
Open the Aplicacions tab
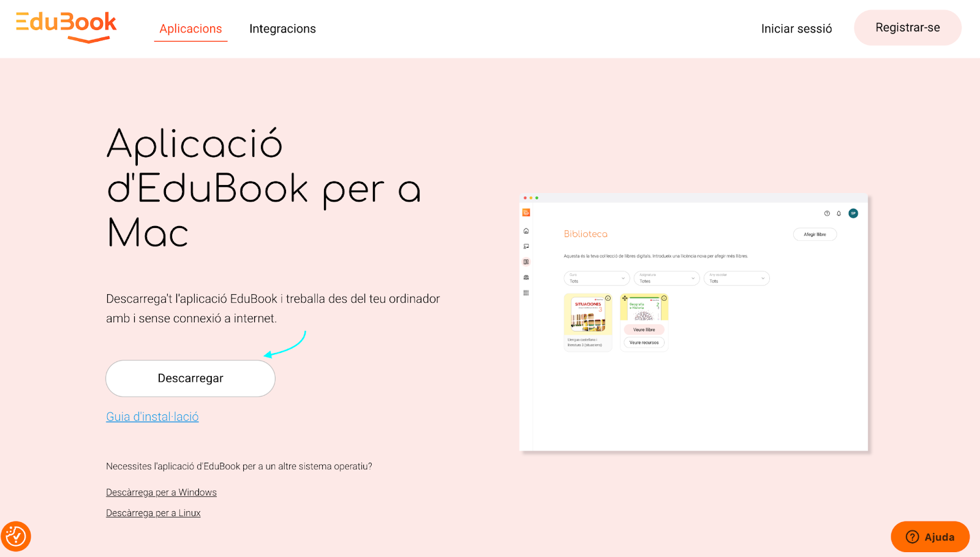pyautogui.click(x=190, y=29)
